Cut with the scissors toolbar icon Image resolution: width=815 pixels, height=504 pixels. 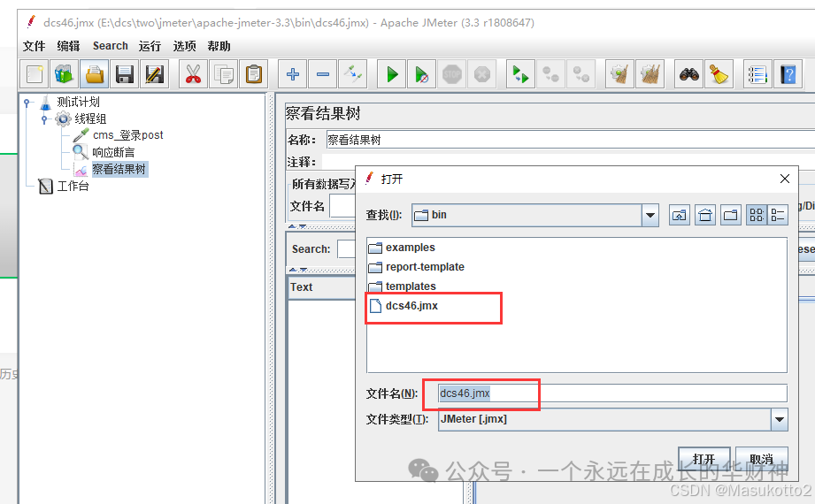(x=194, y=74)
